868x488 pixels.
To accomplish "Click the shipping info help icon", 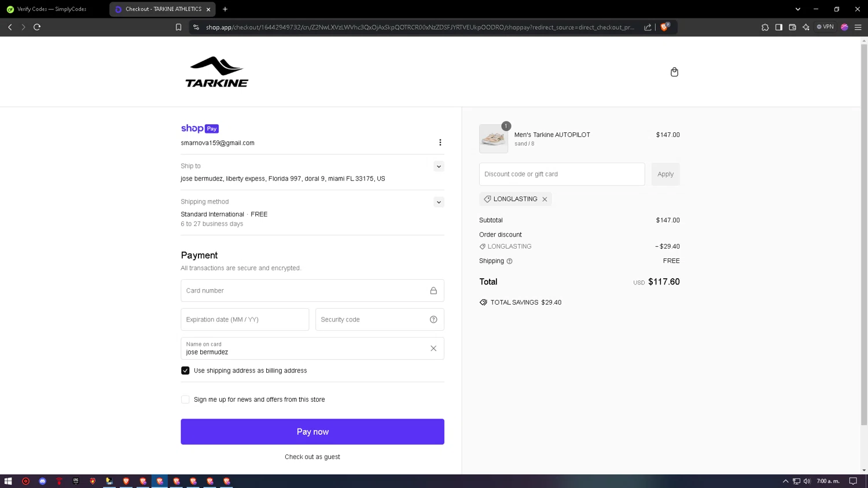I will pyautogui.click(x=509, y=261).
